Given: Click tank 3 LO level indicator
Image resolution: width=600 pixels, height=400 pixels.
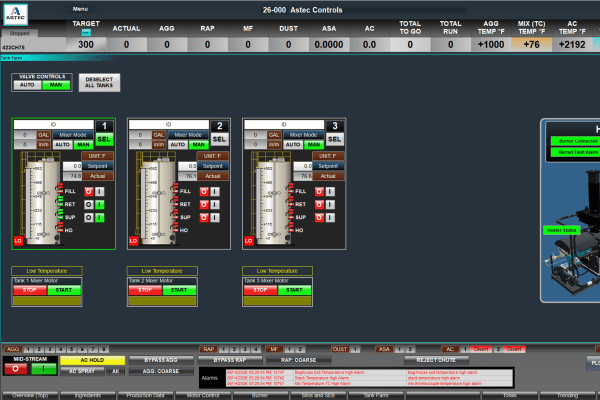Looking at the screenshot, I should 248,241.
